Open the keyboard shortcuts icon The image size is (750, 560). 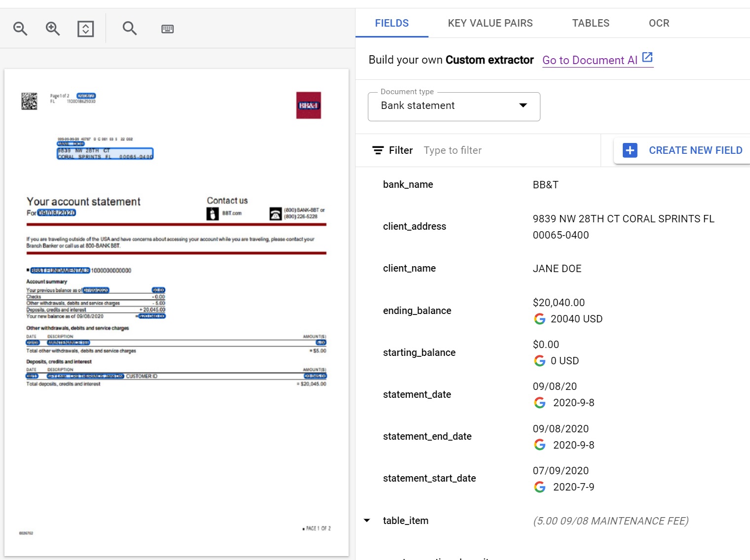[168, 29]
